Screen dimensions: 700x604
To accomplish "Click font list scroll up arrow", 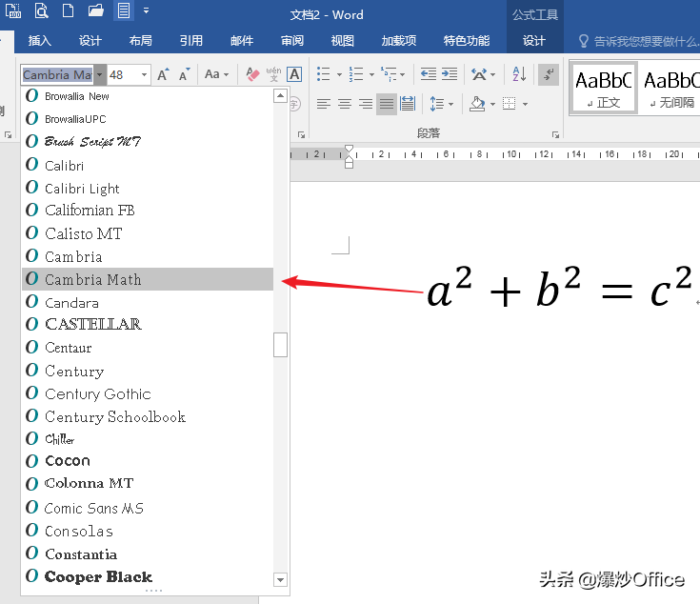I will [280, 95].
